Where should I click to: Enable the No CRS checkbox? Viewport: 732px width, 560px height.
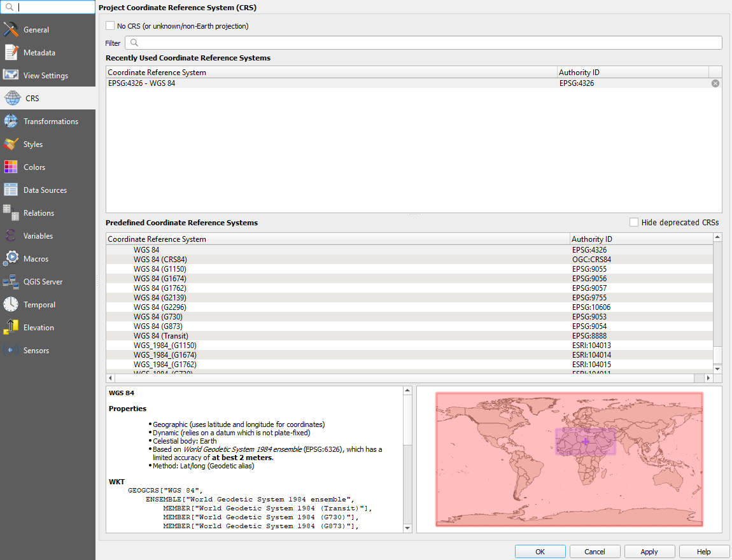point(110,25)
